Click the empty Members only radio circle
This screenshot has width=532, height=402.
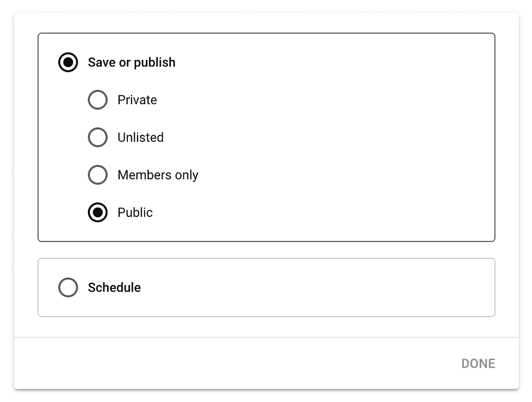coord(98,175)
